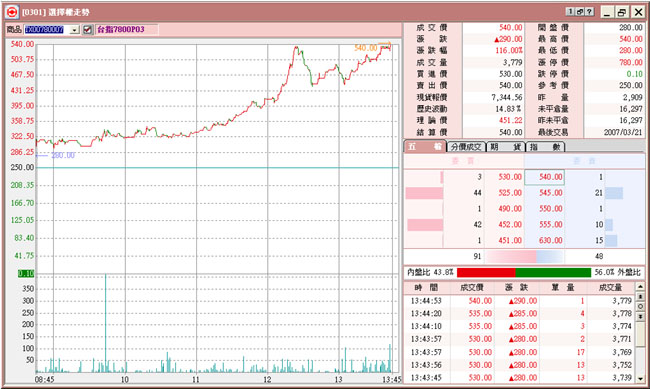Click the 530.00 best bid price cell
Screen dimensions: 650x389
[x=504, y=177]
